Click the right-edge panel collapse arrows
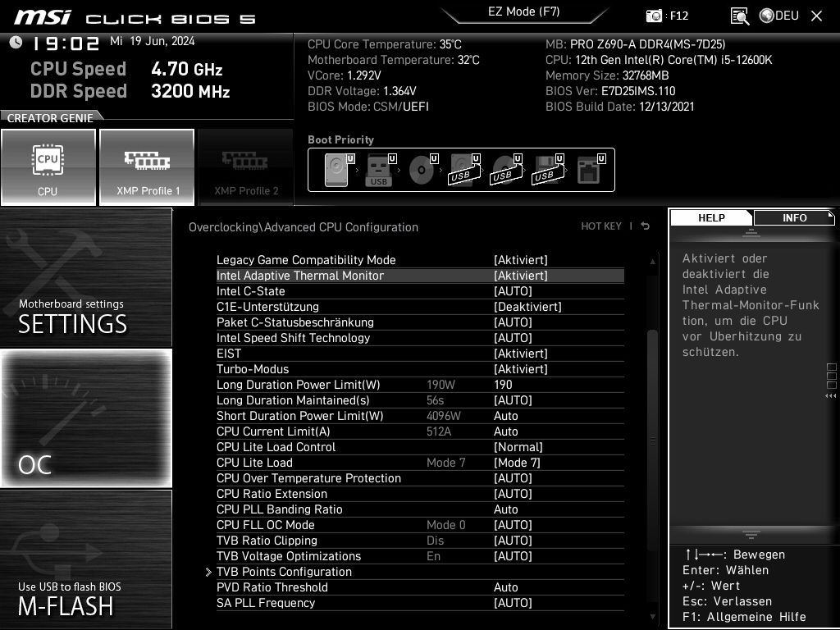The height and width of the screenshot is (630, 840). click(x=831, y=396)
